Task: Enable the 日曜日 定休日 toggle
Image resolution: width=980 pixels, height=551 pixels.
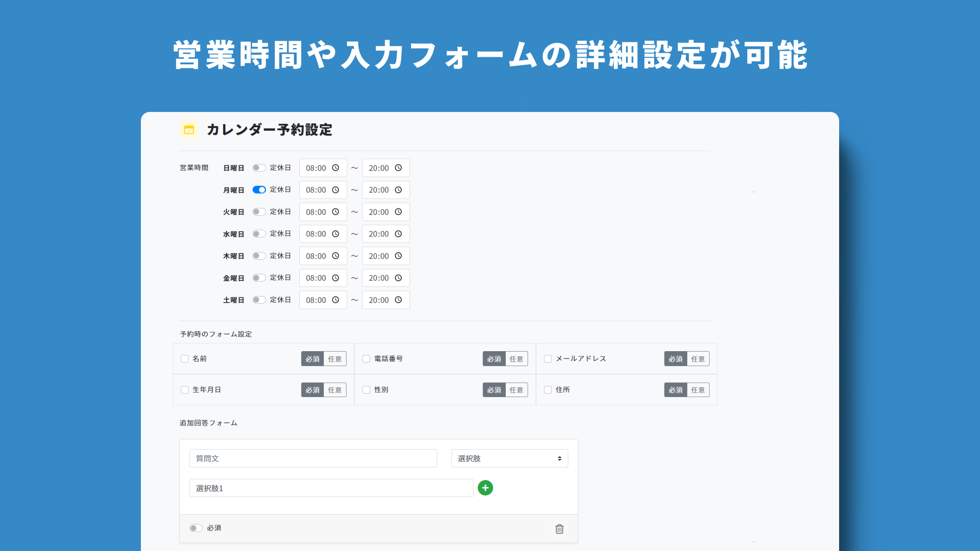Action: (x=259, y=168)
